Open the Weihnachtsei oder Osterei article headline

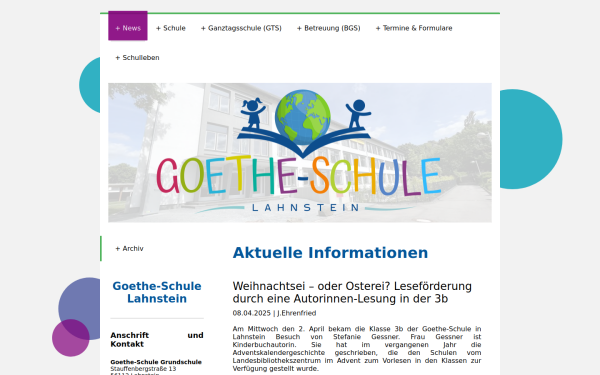[x=352, y=292]
